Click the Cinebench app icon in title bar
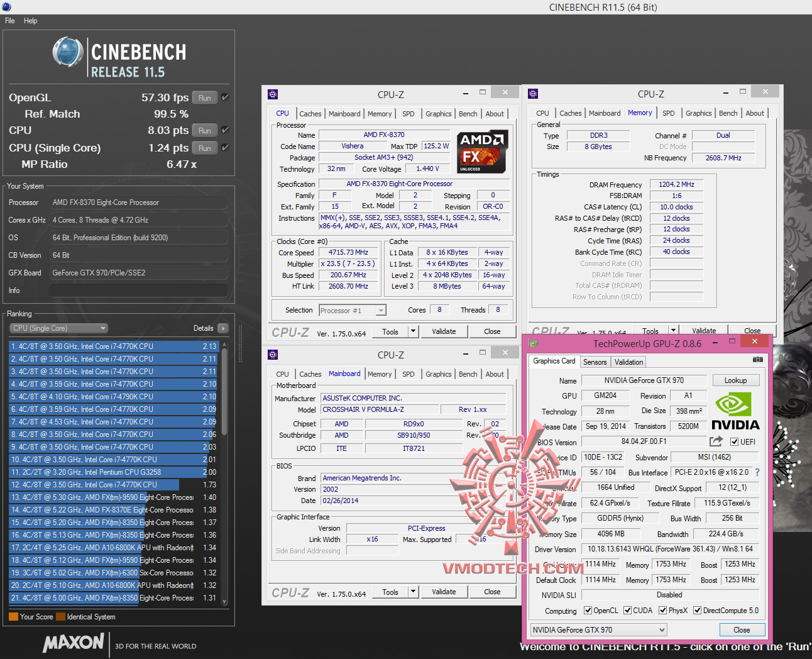This screenshot has height=659, width=812. [8, 6]
